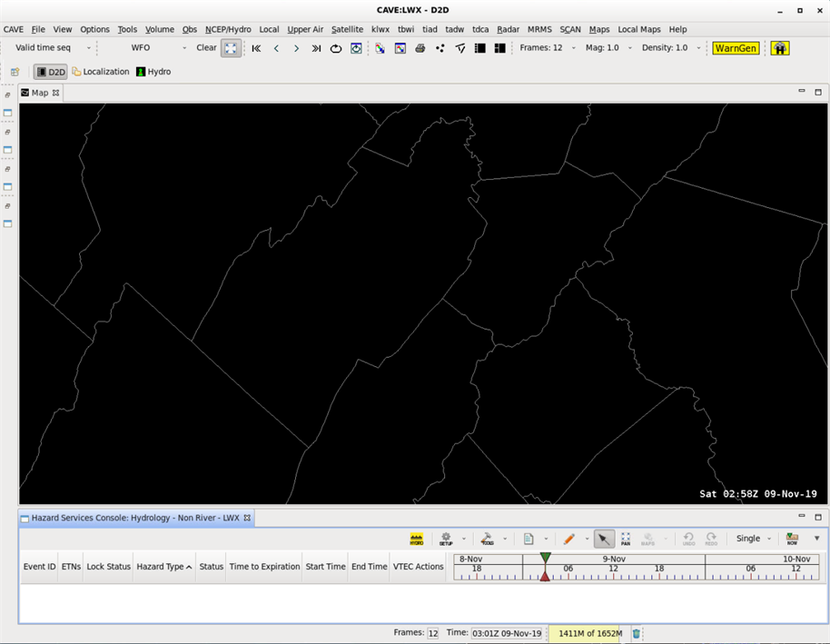
Task: Select the points tool icon
Action: click(x=440, y=48)
